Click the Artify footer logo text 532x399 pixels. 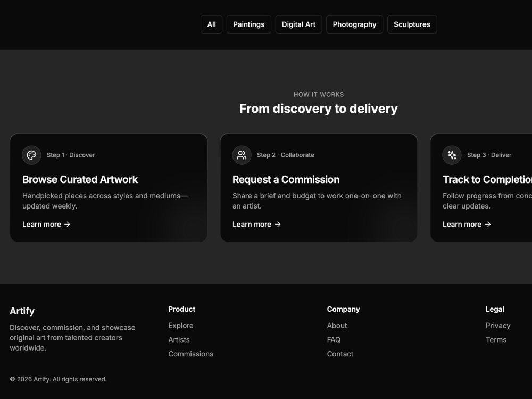pos(22,311)
